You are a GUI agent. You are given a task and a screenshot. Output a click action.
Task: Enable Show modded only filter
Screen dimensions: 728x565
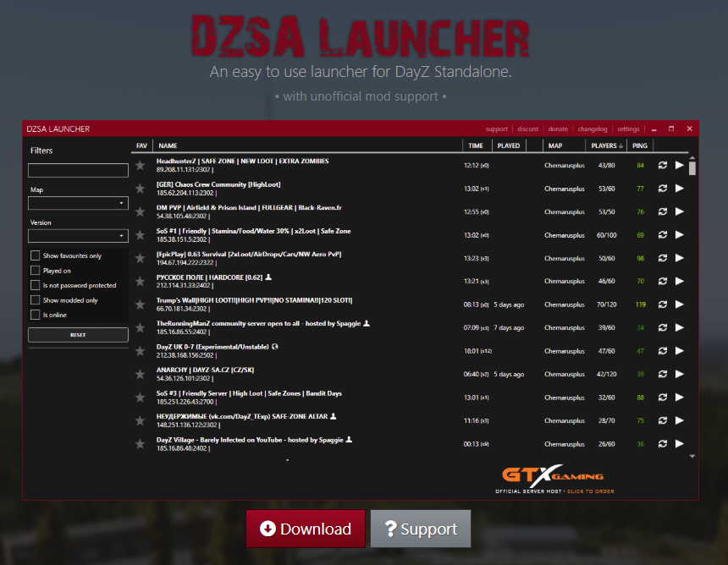(x=35, y=299)
